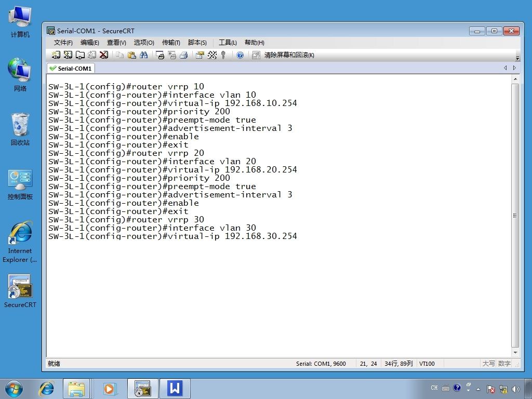
Task: Expand the toolbar overflow options arrow
Action: (x=517, y=58)
